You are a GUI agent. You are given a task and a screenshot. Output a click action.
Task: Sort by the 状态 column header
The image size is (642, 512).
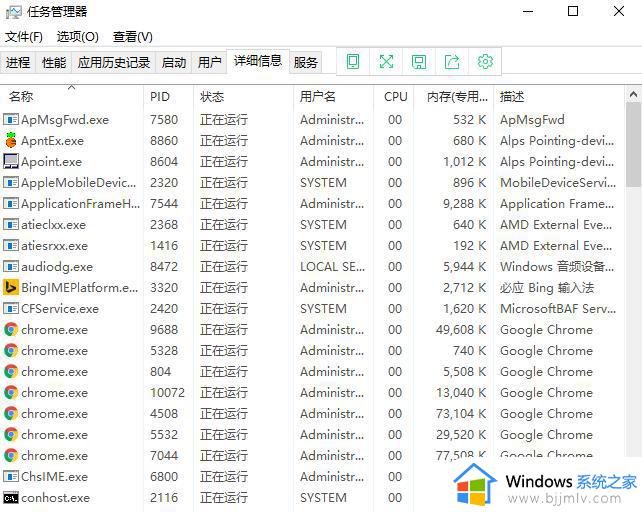tap(243, 97)
